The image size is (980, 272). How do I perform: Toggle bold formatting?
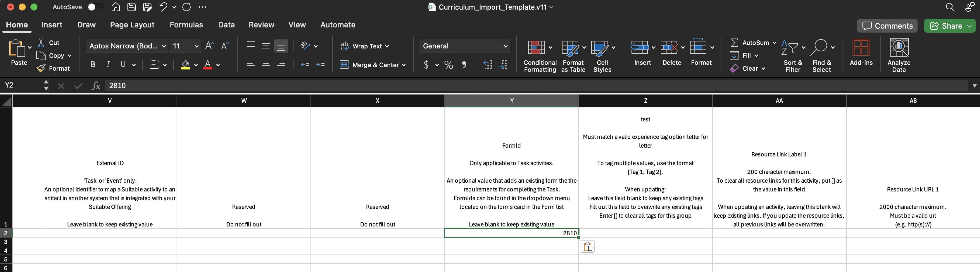click(x=93, y=64)
